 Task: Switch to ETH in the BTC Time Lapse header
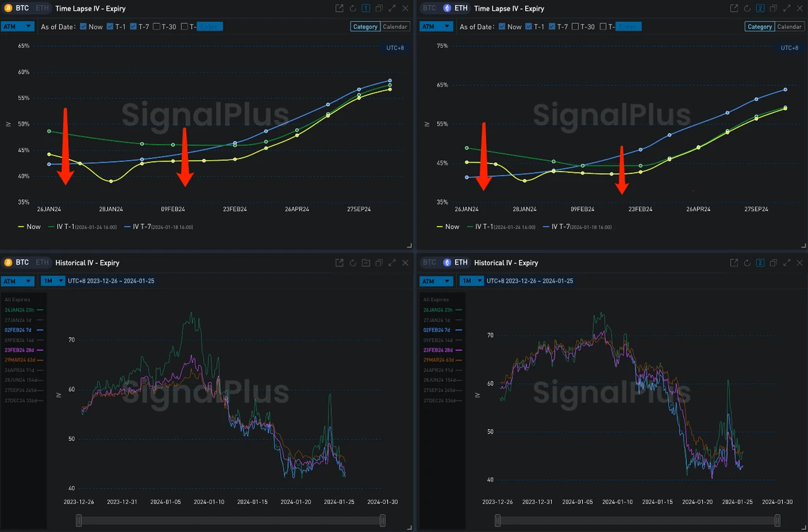click(x=42, y=8)
